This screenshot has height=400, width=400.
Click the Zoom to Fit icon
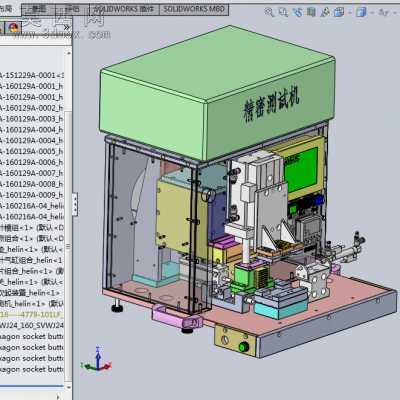pos(269,12)
